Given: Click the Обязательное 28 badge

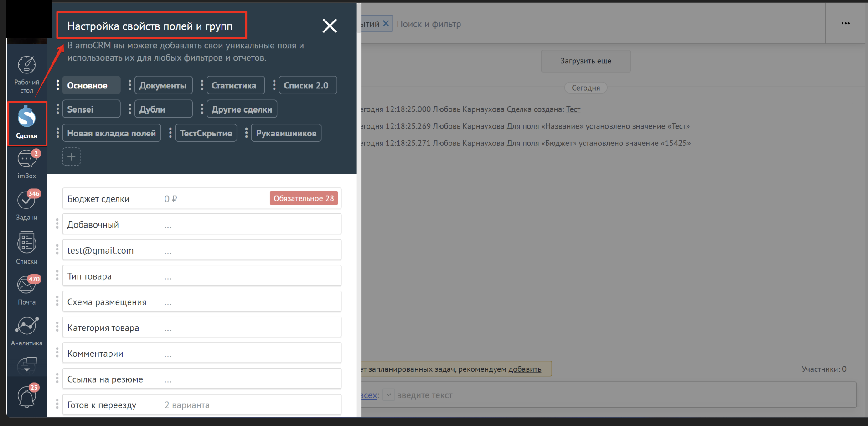Looking at the screenshot, I should point(304,198).
